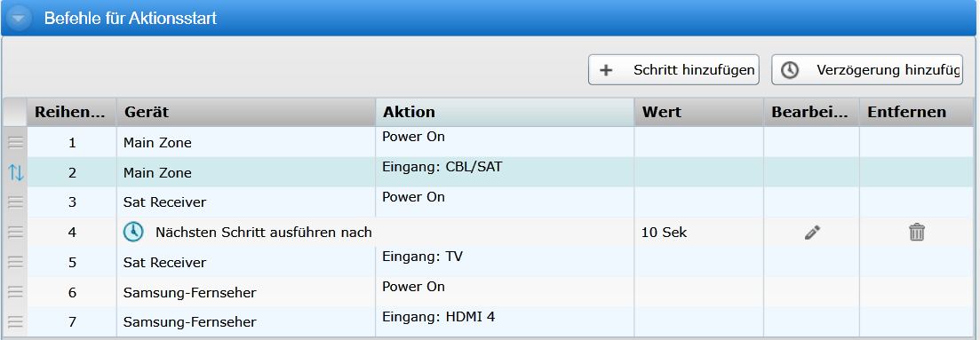Image resolution: width=980 pixels, height=340 pixels.
Task: Select the Eingang: CBL/SAT action cell
Action: click(505, 172)
